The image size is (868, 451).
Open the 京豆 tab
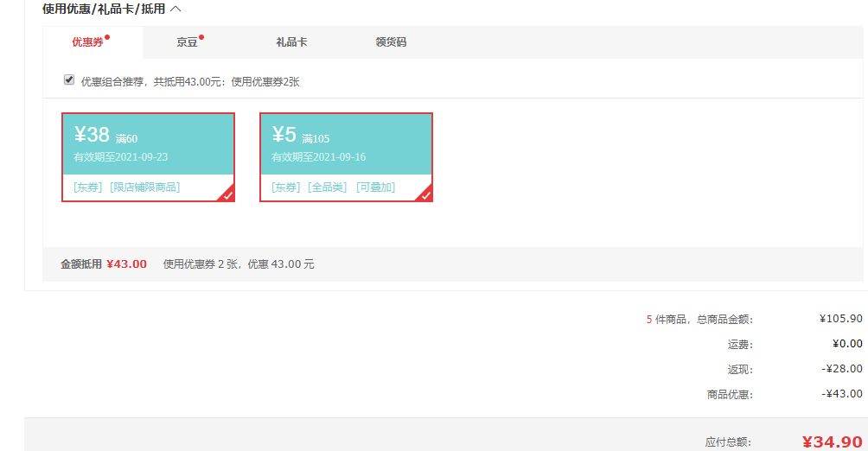[x=187, y=42]
